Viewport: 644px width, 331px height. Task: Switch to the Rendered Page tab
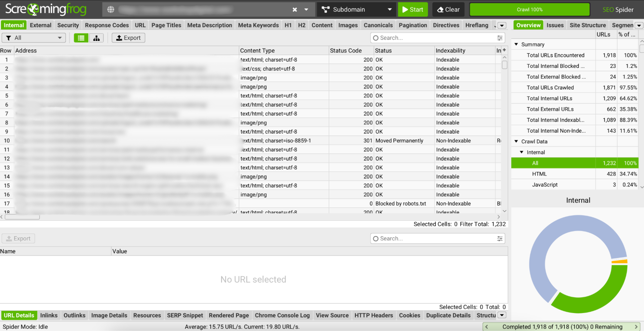click(x=229, y=316)
